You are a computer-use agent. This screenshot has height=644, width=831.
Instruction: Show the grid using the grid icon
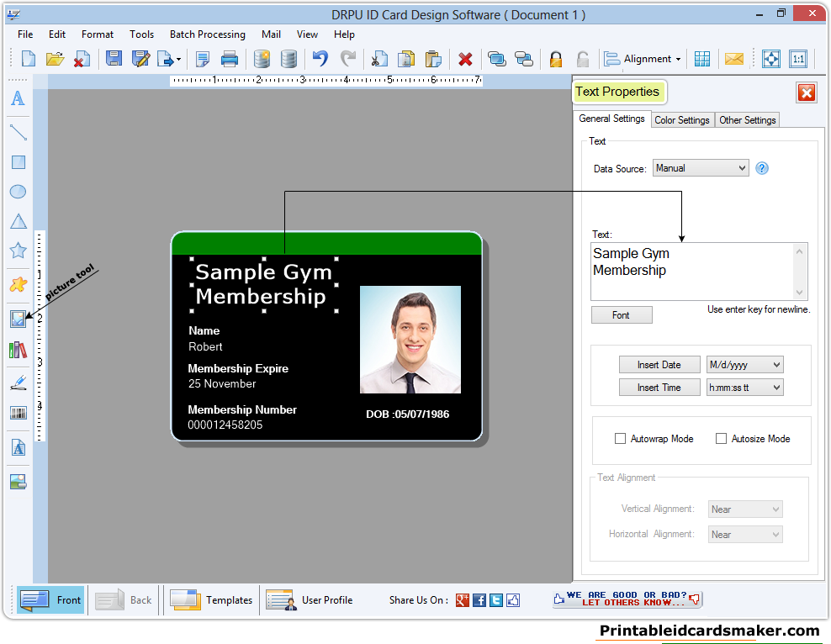pos(702,59)
